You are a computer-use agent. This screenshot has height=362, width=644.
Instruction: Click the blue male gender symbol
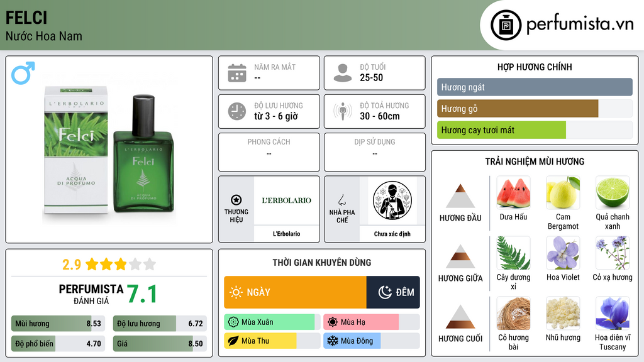23,73
